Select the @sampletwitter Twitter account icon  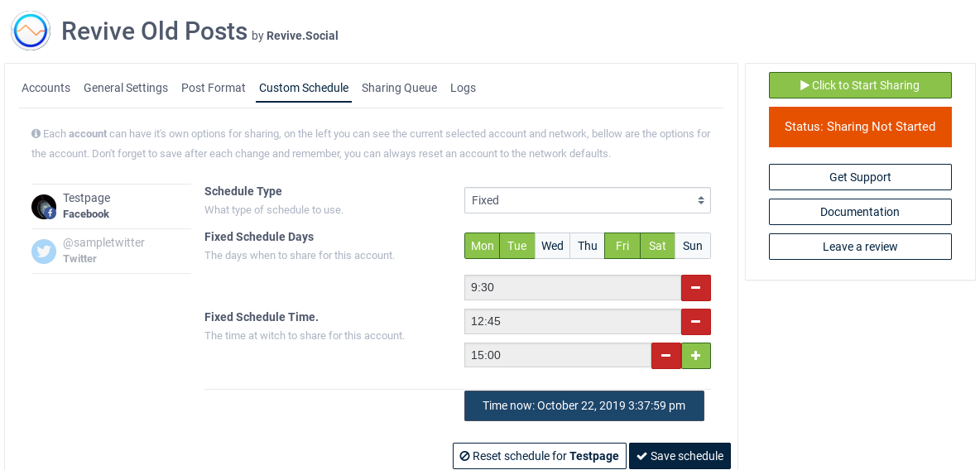point(44,252)
